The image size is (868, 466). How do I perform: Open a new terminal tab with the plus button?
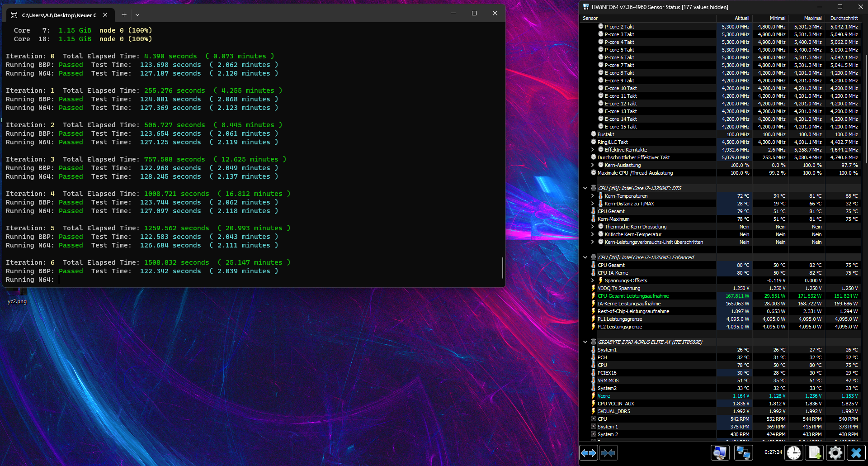click(x=124, y=15)
